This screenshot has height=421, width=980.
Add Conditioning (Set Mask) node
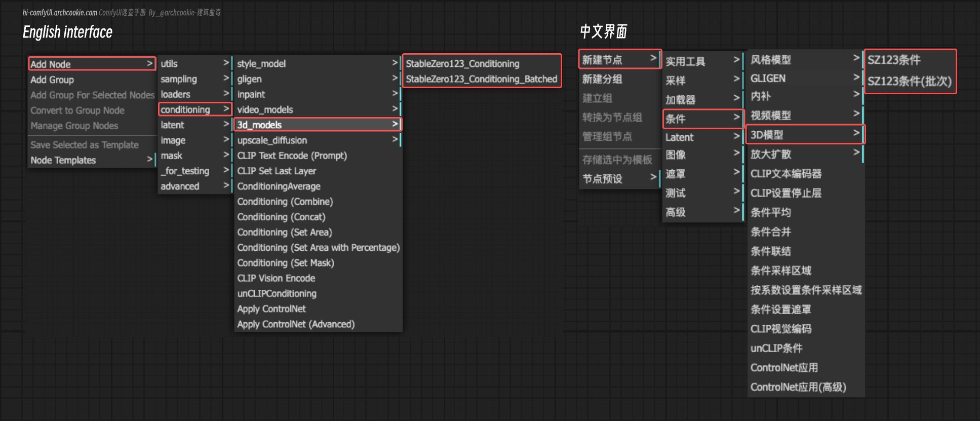point(318,263)
